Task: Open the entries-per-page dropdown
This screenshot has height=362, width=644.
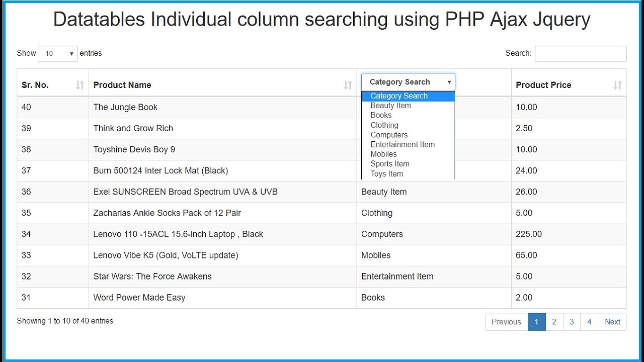Action: pos(57,53)
